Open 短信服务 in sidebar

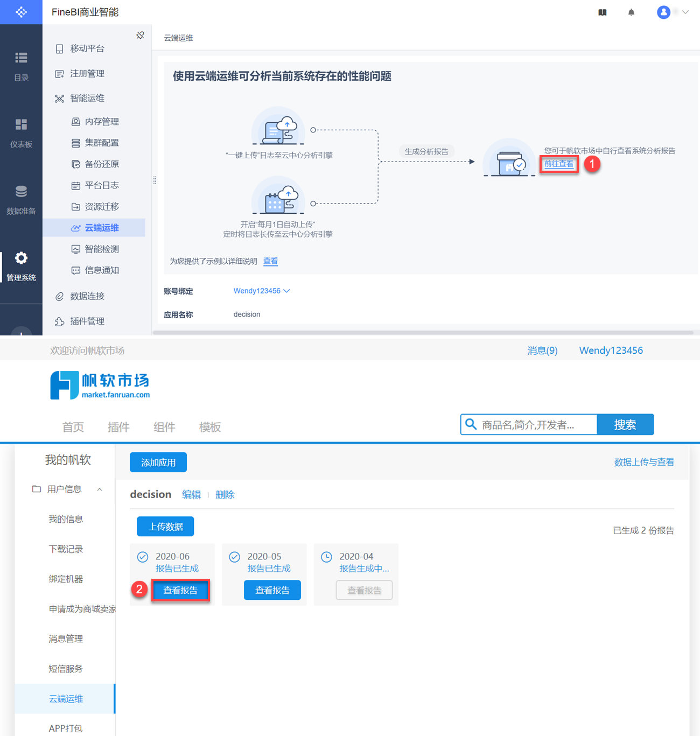(x=66, y=669)
